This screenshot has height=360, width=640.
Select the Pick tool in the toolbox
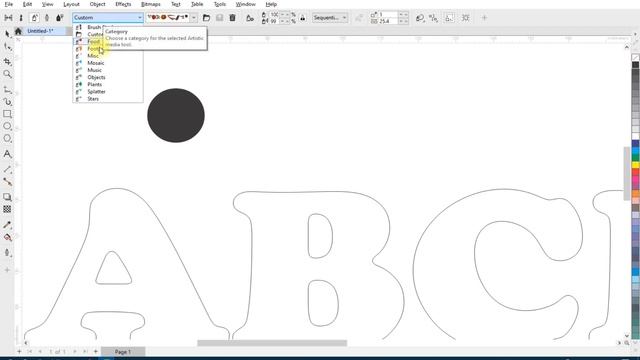[7, 34]
